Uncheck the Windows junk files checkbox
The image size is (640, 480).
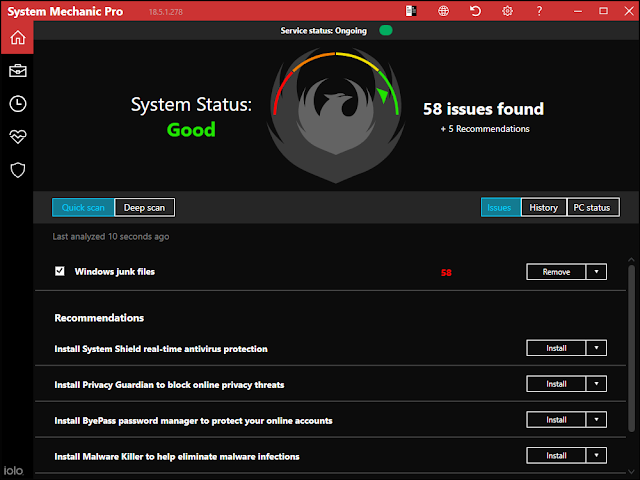pyautogui.click(x=60, y=271)
